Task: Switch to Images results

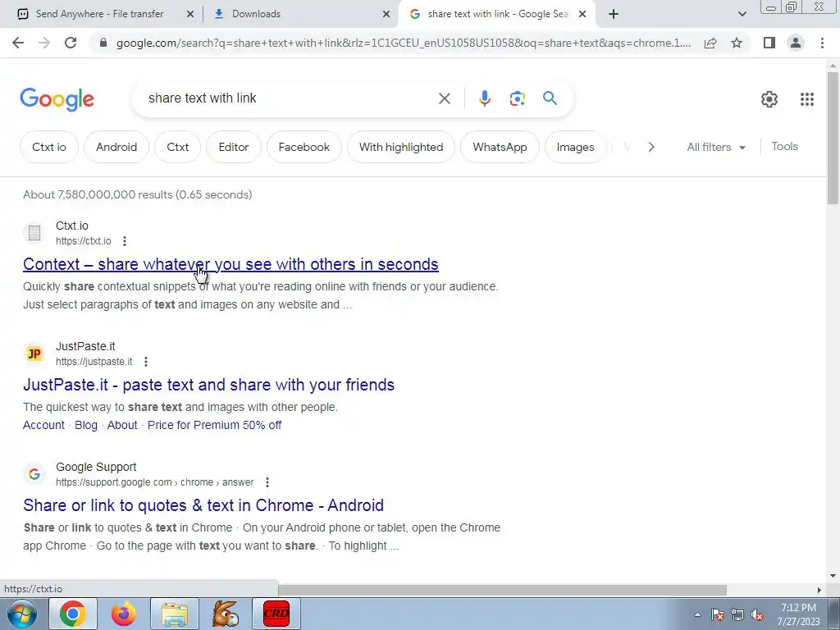Action: [x=575, y=147]
